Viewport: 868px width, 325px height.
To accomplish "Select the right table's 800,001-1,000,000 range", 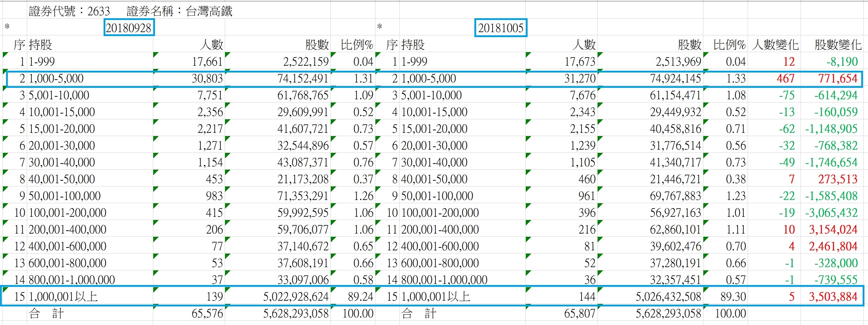I will [x=444, y=280].
